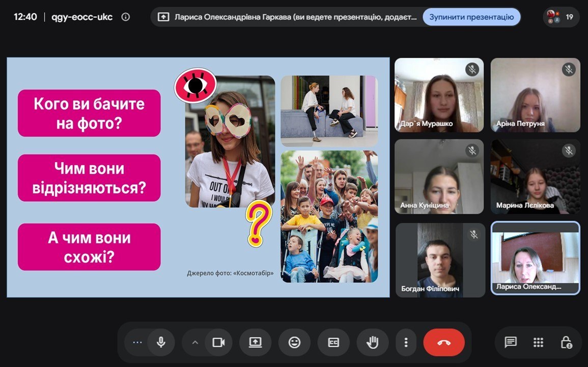The height and width of the screenshot is (367, 588).
Task: Toggle the microphone on or off
Action: (161, 342)
